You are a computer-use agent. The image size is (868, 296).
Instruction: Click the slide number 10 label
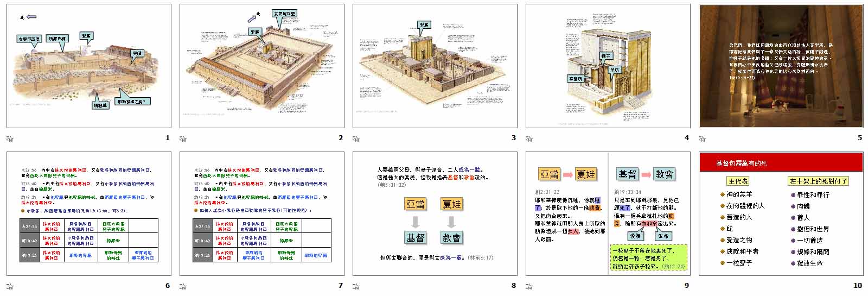tap(857, 286)
